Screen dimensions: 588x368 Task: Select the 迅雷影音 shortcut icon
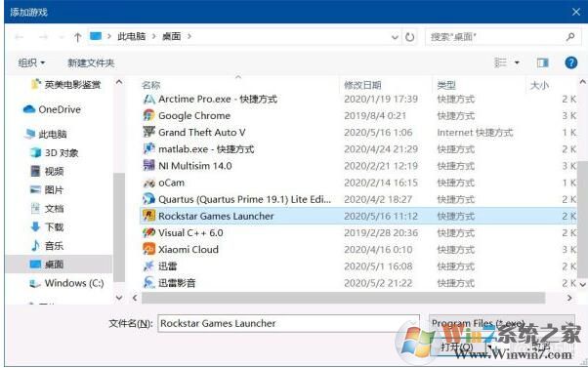pyautogui.click(x=148, y=282)
